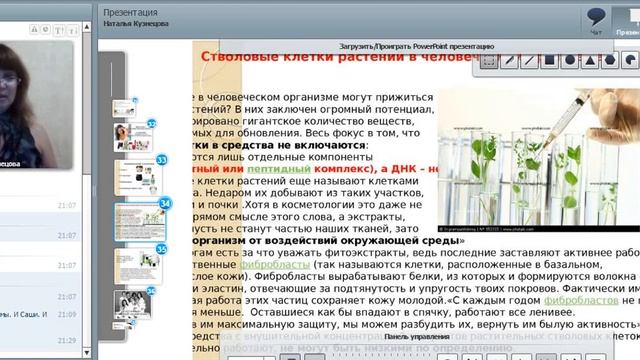Click the chat message ending И Саши. И
This screenshot has width=640, height=360.
[24, 315]
